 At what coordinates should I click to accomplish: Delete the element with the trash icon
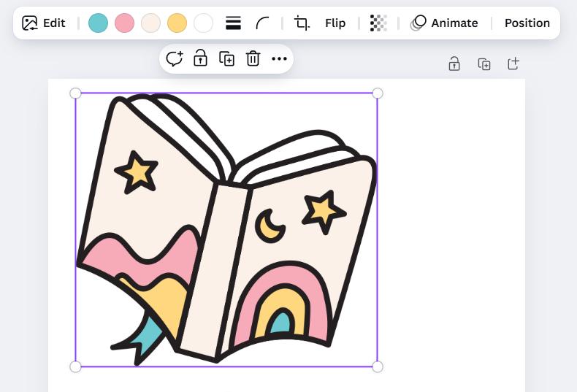(x=253, y=59)
